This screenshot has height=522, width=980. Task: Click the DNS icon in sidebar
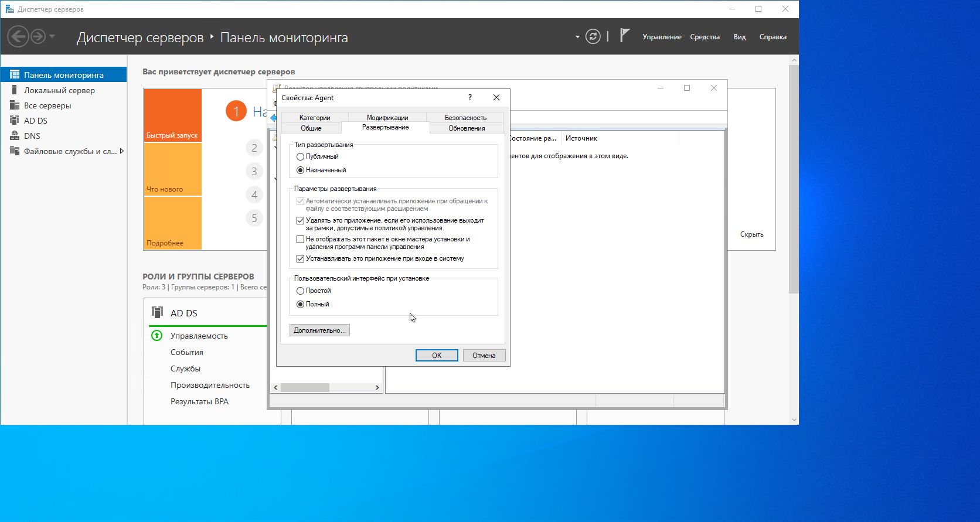[x=15, y=136]
